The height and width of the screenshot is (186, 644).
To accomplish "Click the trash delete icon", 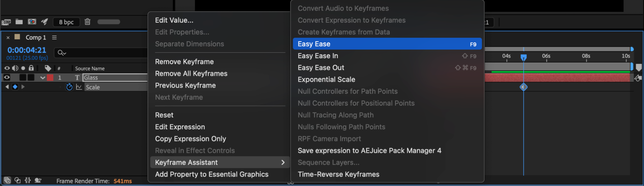I will 87,22.
